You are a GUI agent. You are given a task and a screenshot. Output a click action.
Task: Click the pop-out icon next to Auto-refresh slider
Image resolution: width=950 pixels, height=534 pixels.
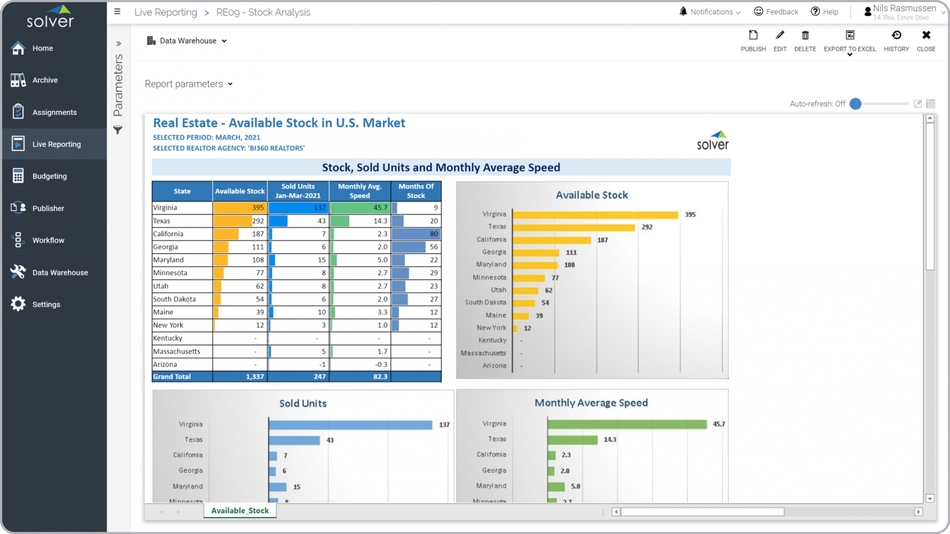(917, 104)
